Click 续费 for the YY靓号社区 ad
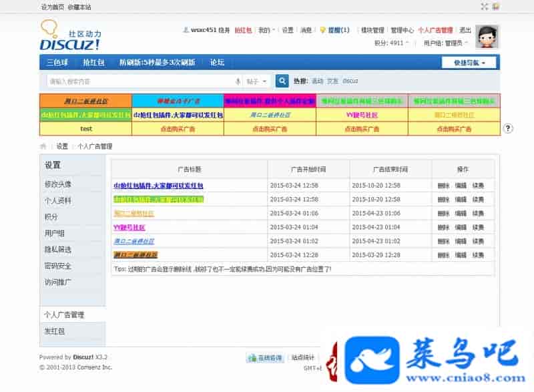Image resolution: width=534 pixels, height=392 pixels. pyautogui.click(x=478, y=227)
